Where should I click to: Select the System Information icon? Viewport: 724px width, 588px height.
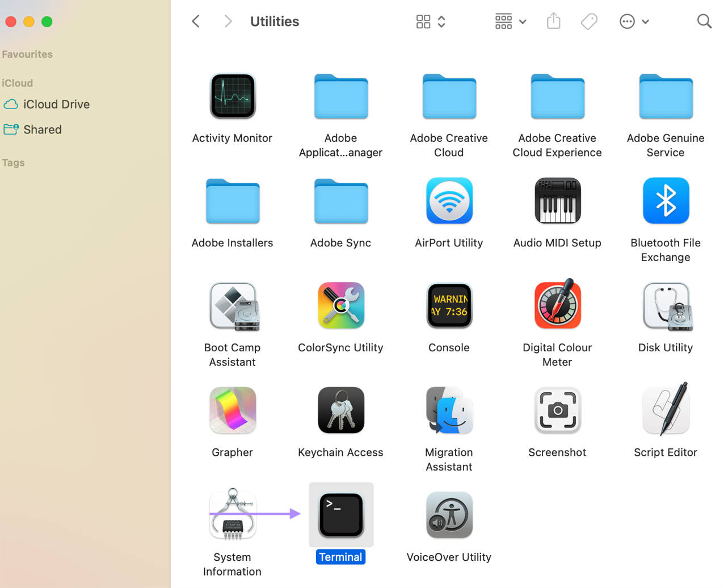(x=233, y=514)
